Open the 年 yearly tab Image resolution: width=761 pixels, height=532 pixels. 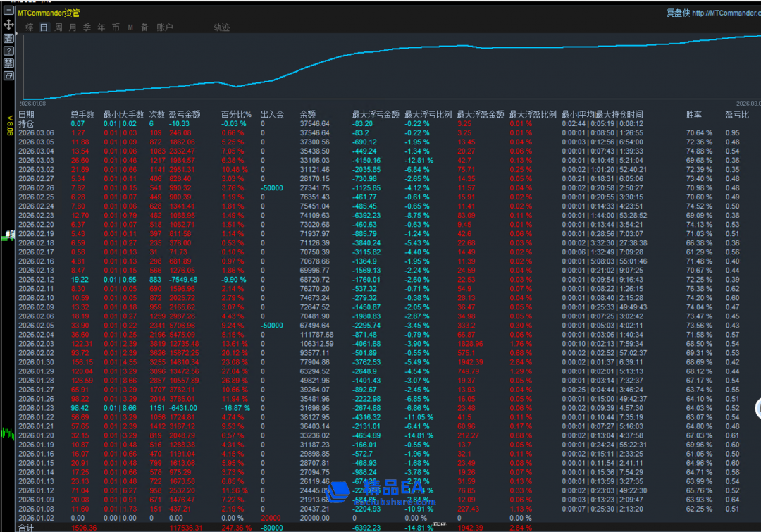pos(101,27)
